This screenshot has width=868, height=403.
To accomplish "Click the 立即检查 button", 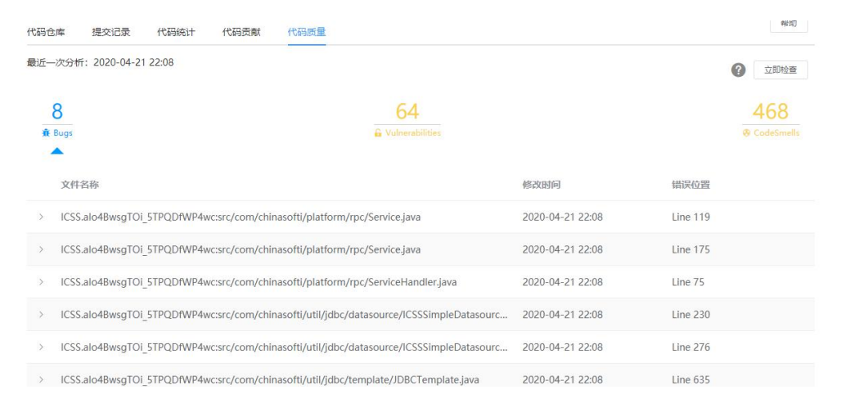I will [780, 70].
